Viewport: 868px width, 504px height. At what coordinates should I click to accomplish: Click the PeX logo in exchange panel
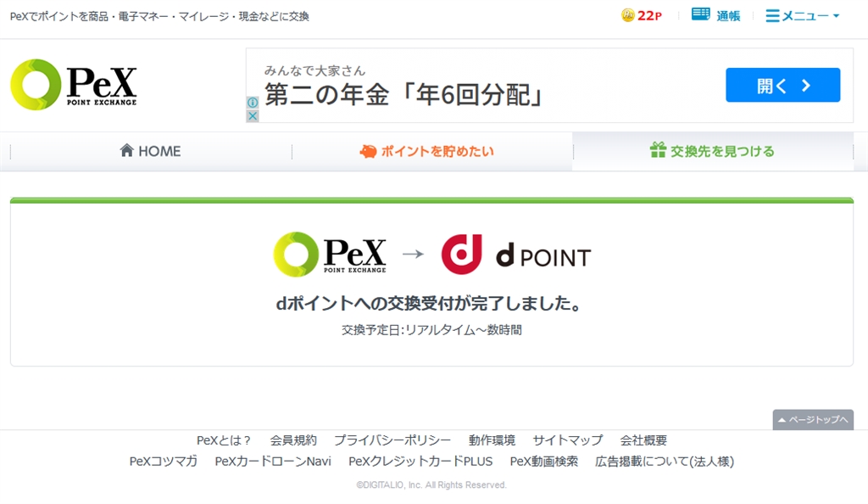pyautogui.click(x=330, y=255)
